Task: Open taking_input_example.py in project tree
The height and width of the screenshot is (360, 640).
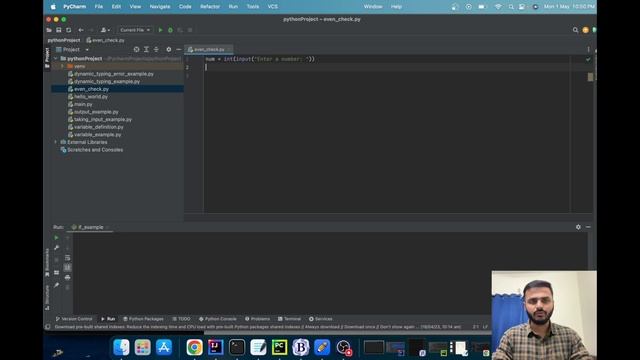Action: point(103,119)
